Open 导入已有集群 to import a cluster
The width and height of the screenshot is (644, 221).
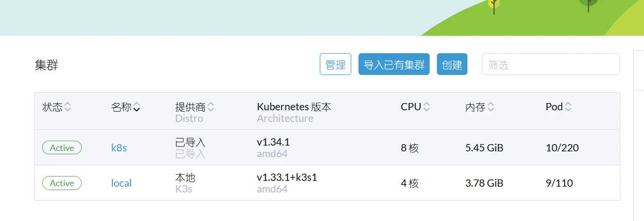pyautogui.click(x=394, y=64)
